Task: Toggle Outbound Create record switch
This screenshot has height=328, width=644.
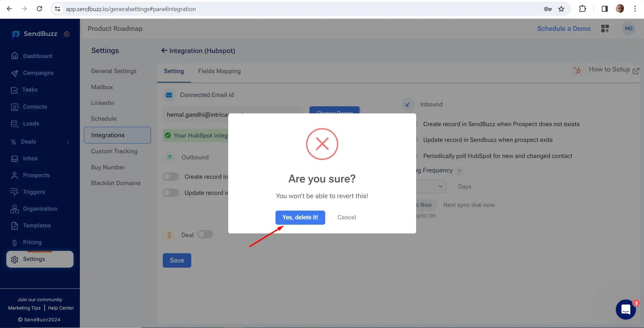Action: 171,177
